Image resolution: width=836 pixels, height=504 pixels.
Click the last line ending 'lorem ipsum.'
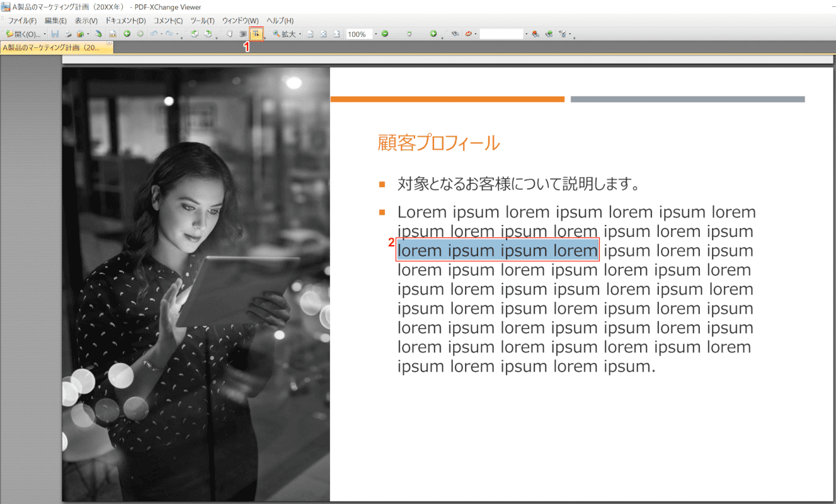pyautogui.click(x=527, y=367)
